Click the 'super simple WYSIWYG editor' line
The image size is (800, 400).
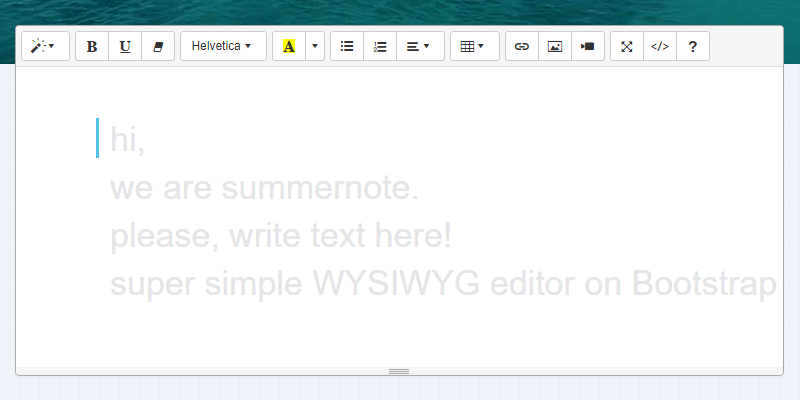click(x=443, y=284)
